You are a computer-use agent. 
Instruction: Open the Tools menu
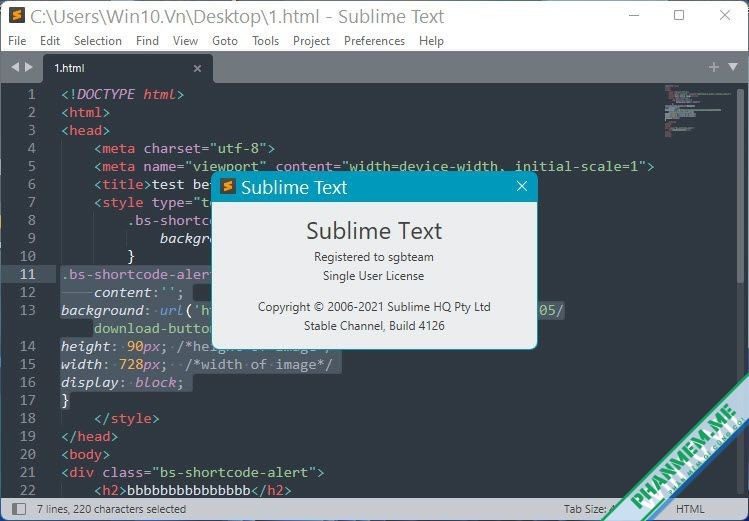pyautogui.click(x=265, y=41)
